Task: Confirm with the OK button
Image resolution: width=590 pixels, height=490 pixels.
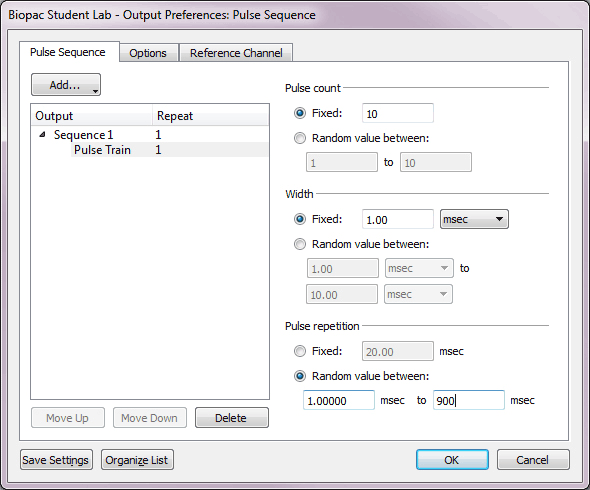Action: [x=452, y=460]
